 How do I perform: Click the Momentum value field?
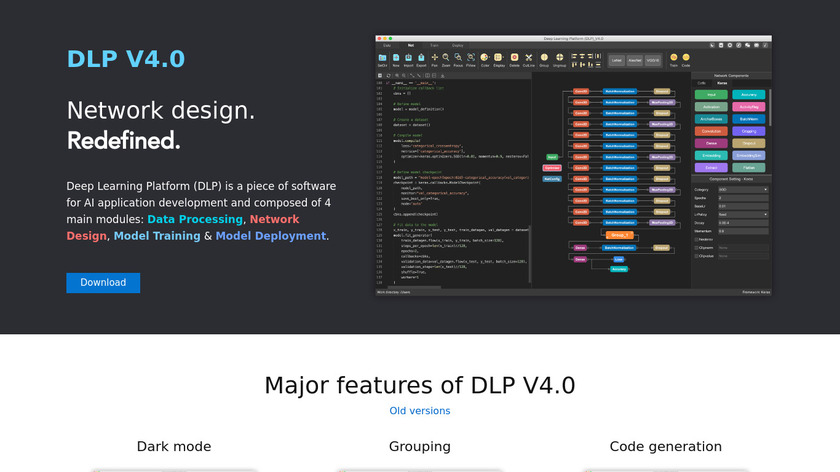(743, 231)
